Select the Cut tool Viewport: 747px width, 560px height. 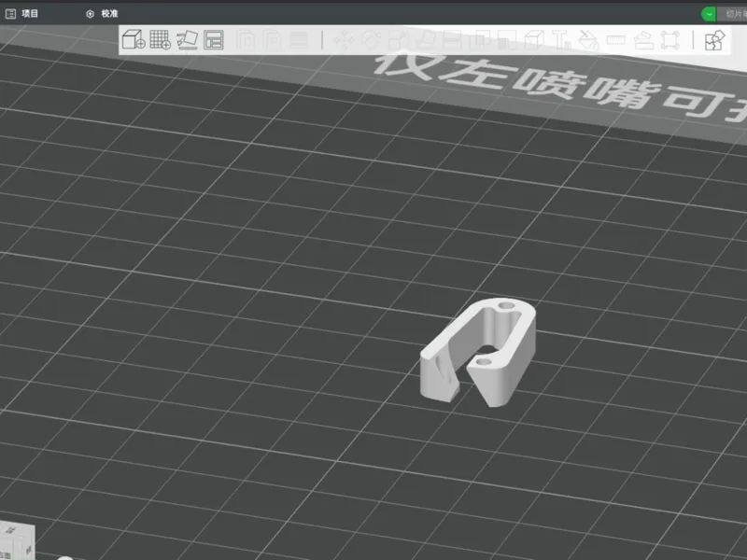click(x=452, y=40)
